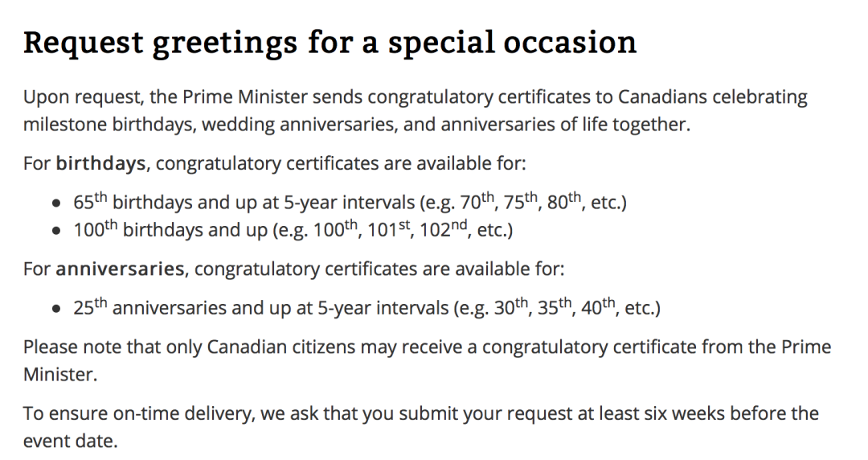
Task: Click the words "Prime Minister" in first paragraph
Action: [244, 97]
